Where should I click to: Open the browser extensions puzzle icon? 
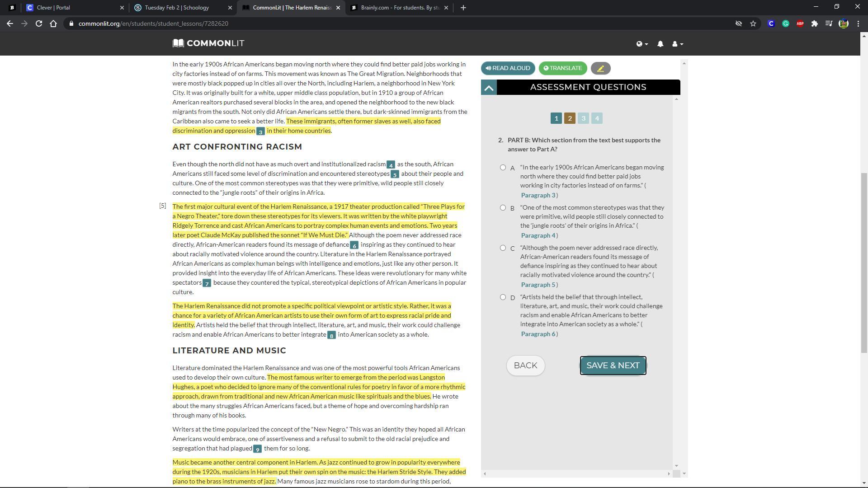coord(814,23)
